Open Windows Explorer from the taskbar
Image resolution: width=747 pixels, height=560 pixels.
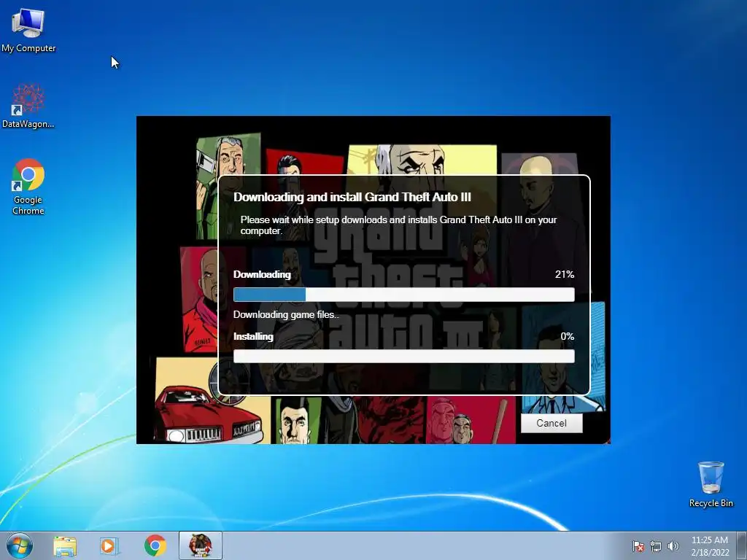coord(65,546)
